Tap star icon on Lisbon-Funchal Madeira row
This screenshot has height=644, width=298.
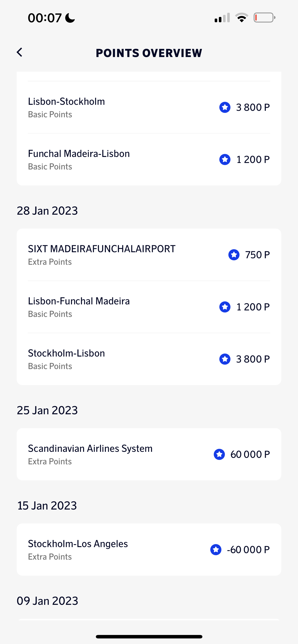click(x=225, y=307)
